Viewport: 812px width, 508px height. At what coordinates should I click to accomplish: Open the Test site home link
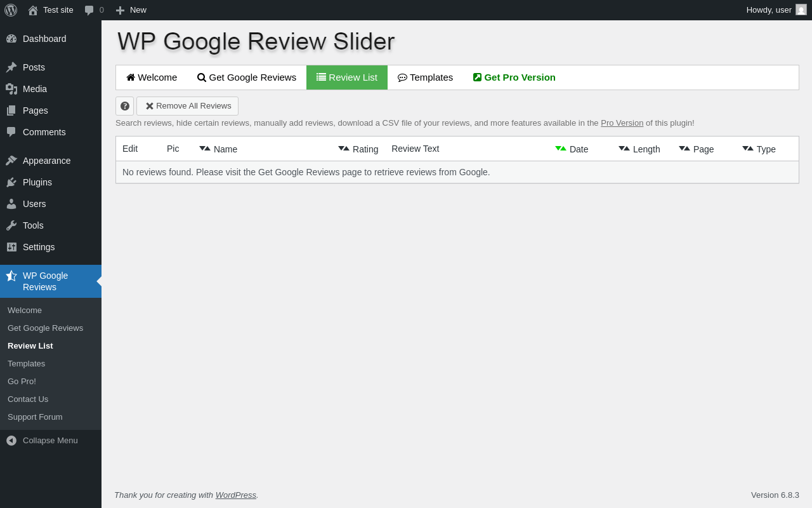tap(51, 10)
